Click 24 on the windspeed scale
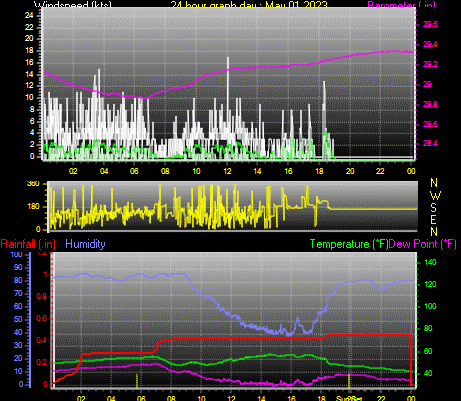461x401 pixels. (x=29, y=15)
